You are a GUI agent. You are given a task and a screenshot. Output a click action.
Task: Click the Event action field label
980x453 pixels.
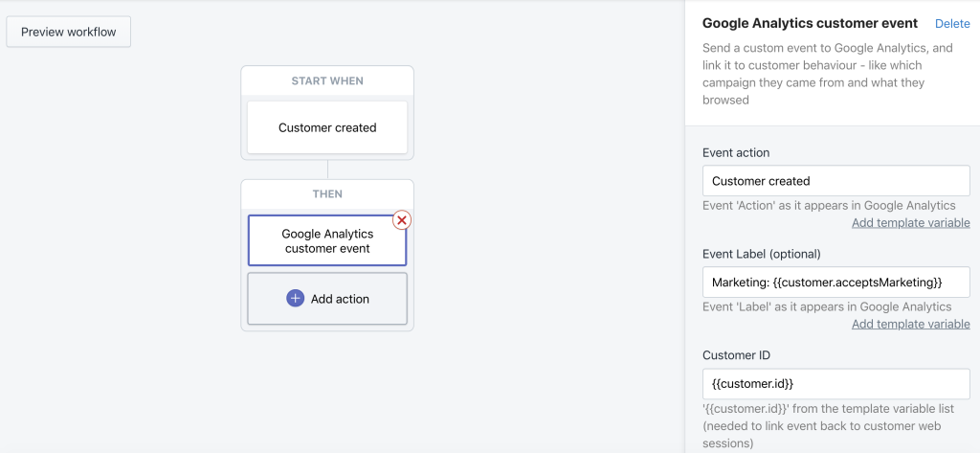tap(736, 152)
